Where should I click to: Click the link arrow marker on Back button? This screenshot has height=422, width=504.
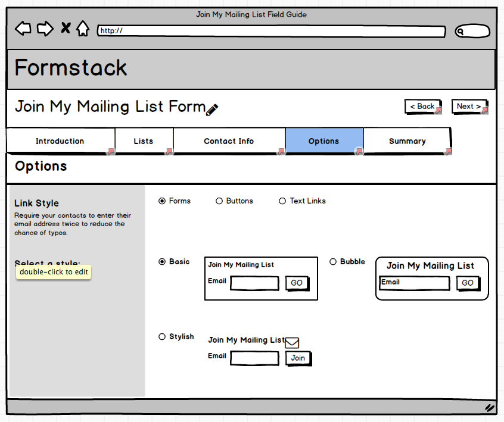coord(438,111)
